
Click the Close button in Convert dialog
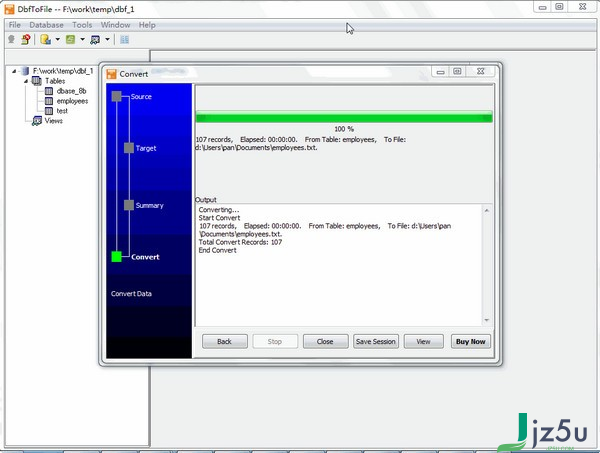(x=325, y=341)
